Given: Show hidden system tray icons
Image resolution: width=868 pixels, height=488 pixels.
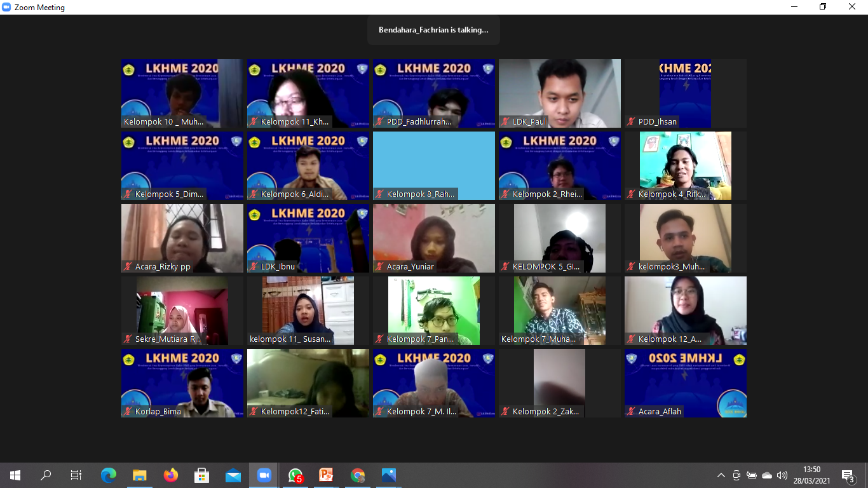Looking at the screenshot, I should tap(721, 475).
